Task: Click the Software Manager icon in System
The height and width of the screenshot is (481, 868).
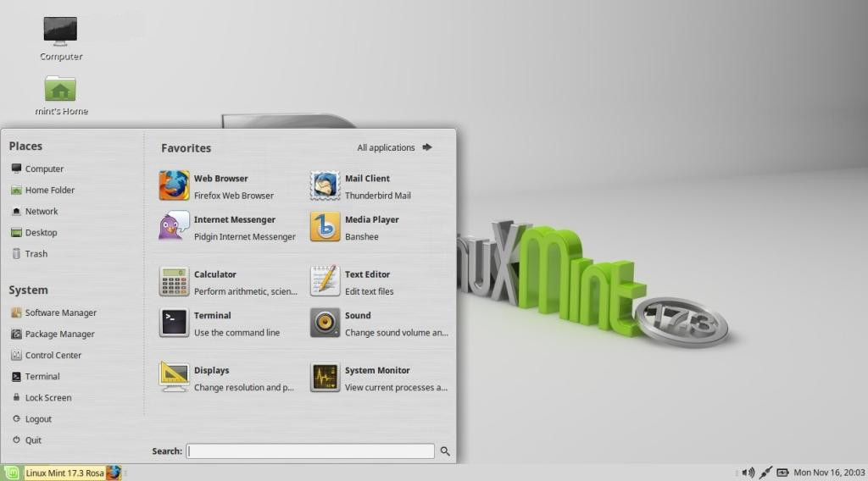Action: click(x=16, y=312)
